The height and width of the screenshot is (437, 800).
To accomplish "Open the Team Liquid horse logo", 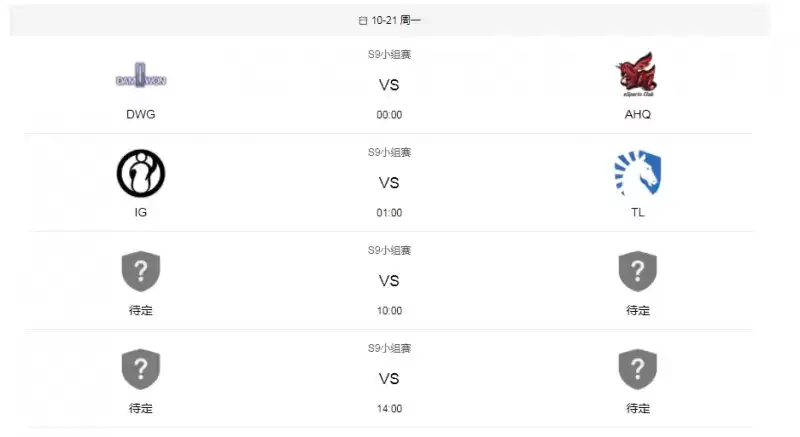I will click(x=637, y=172).
